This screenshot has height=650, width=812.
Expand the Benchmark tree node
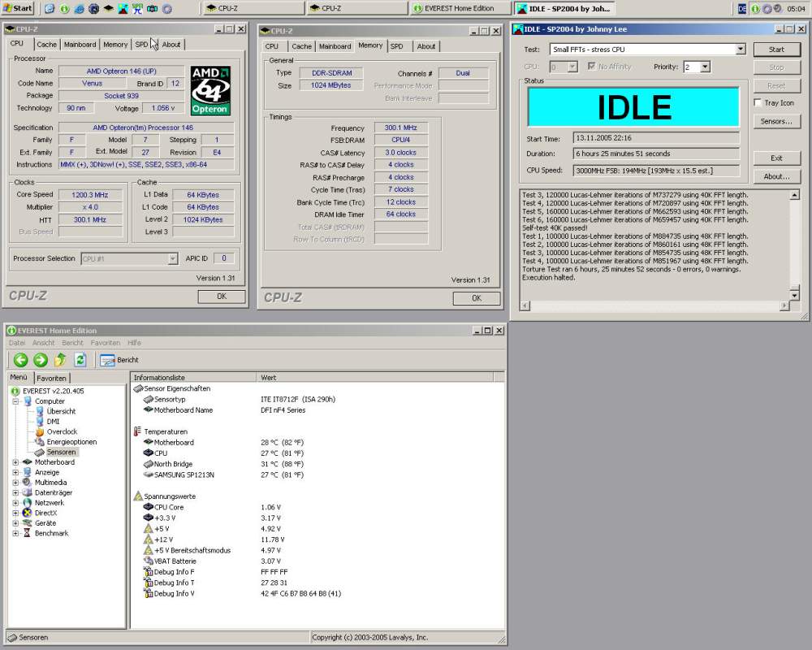15,533
